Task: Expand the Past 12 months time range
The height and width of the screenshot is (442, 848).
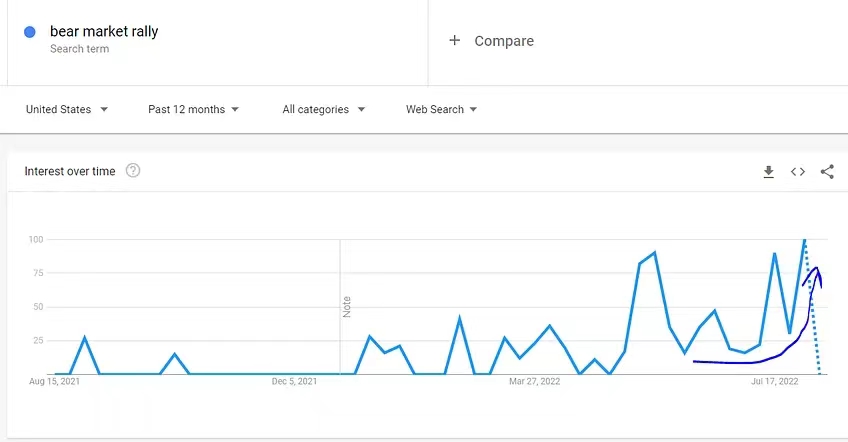Action: (193, 109)
